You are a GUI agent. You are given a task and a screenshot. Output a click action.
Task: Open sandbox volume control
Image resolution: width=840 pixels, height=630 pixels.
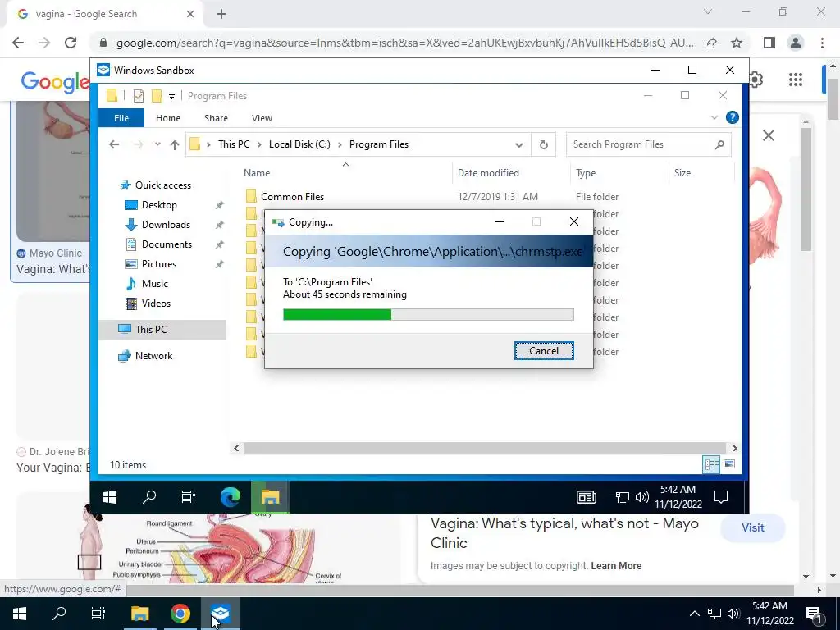click(x=641, y=497)
